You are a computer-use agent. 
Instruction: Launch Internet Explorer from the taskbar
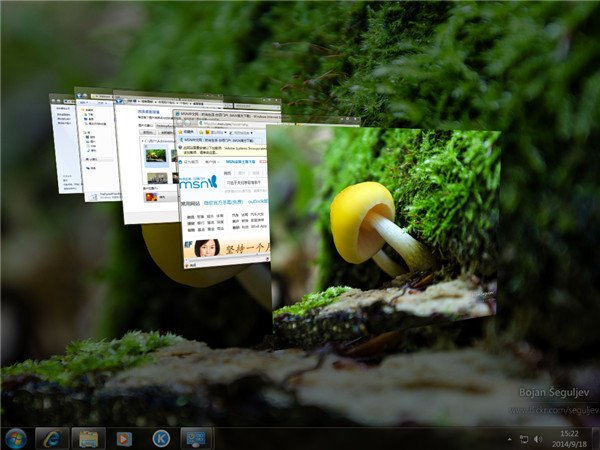[52, 438]
